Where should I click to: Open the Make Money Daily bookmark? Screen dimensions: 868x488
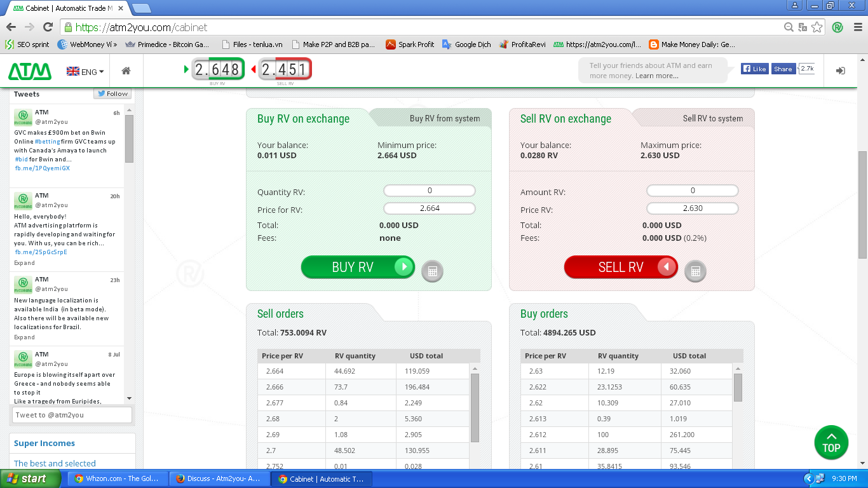692,44
